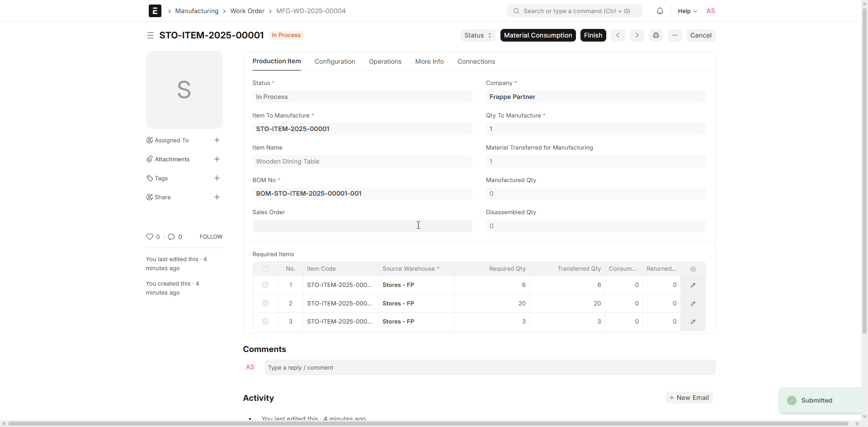868x427 pixels.
Task: Open the Status dropdown
Action: coord(477,35)
